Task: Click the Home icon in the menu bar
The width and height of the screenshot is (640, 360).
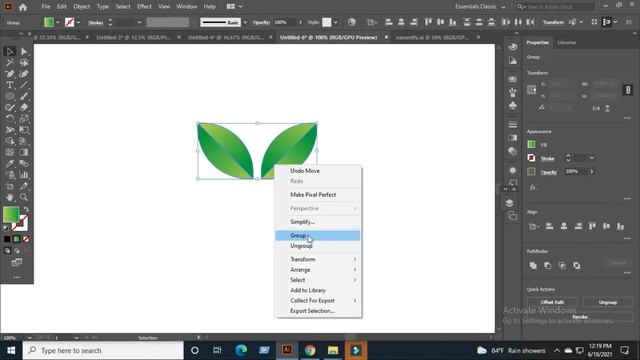Action: coord(23,7)
